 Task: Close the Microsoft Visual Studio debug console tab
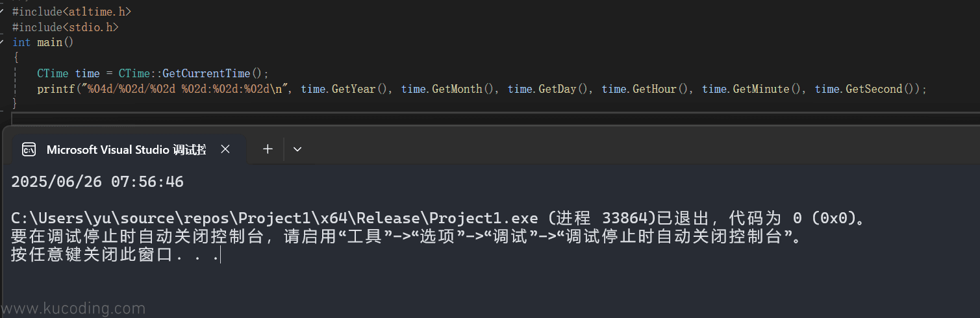pos(225,149)
